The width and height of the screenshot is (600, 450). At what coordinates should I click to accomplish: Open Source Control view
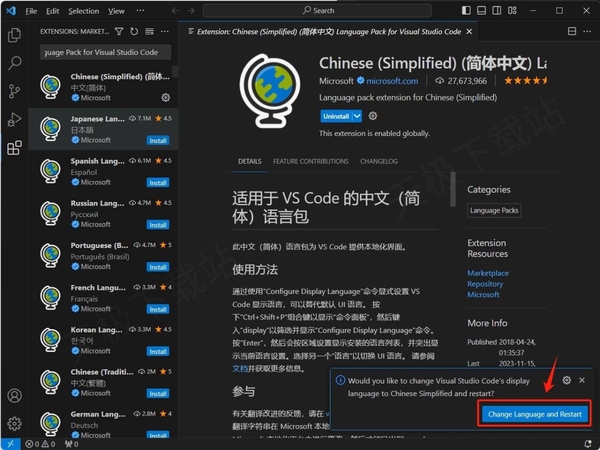tap(14, 91)
